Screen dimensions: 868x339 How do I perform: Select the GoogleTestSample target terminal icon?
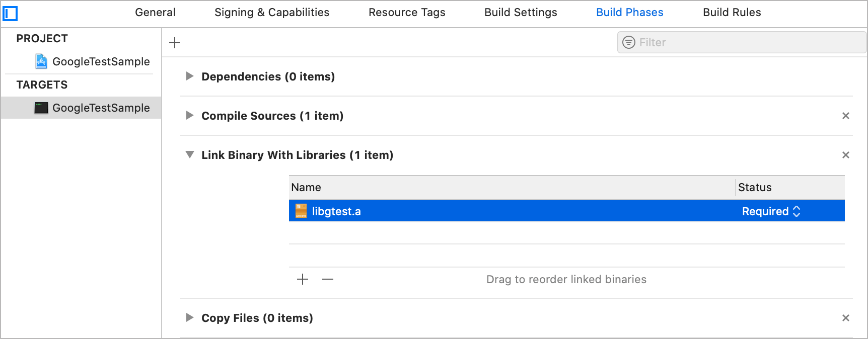(40, 108)
